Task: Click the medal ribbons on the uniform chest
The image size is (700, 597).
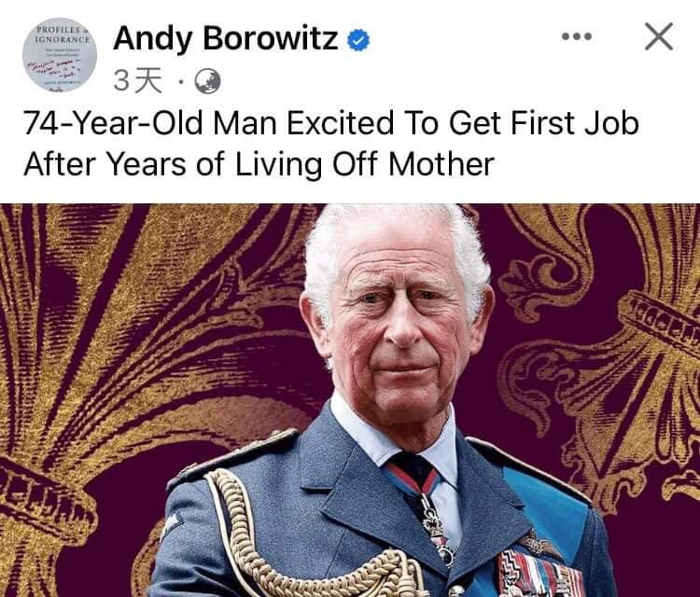Action: coord(540,574)
